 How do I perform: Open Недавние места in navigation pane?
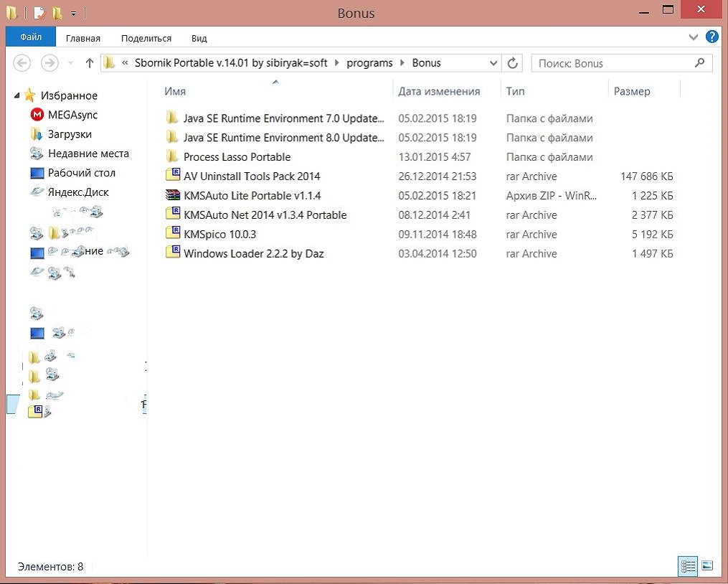coord(89,154)
